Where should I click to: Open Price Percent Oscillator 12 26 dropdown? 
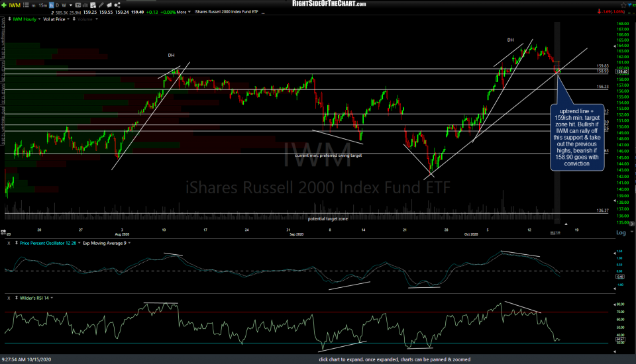[79, 243]
